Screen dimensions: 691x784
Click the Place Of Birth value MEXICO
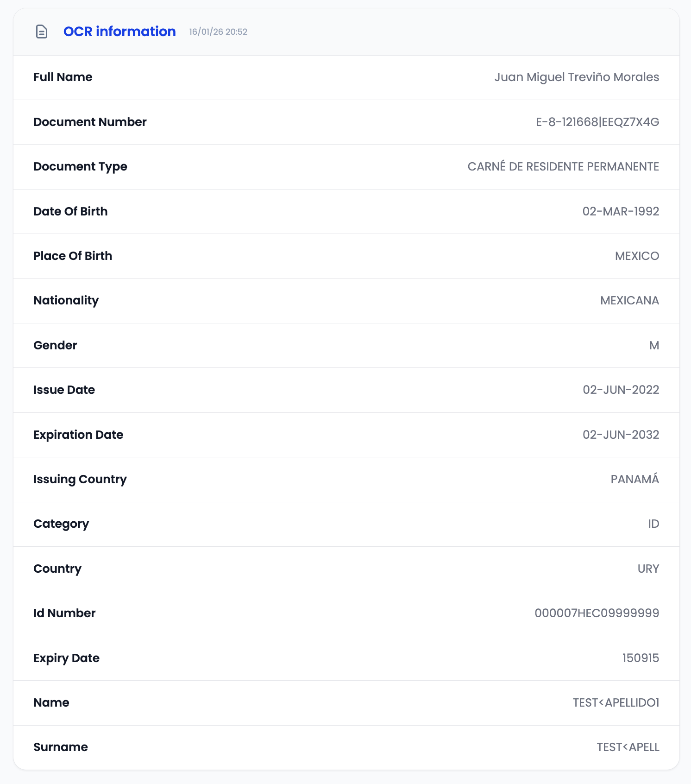pyautogui.click(x=636, y=256)
